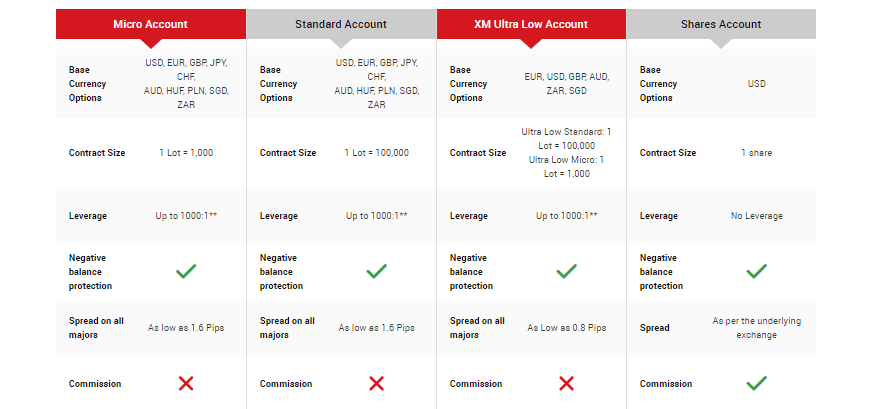Select XM Ultra Low contract size description
The height and width of the screenshot is (409, 870).
[566, 153]
